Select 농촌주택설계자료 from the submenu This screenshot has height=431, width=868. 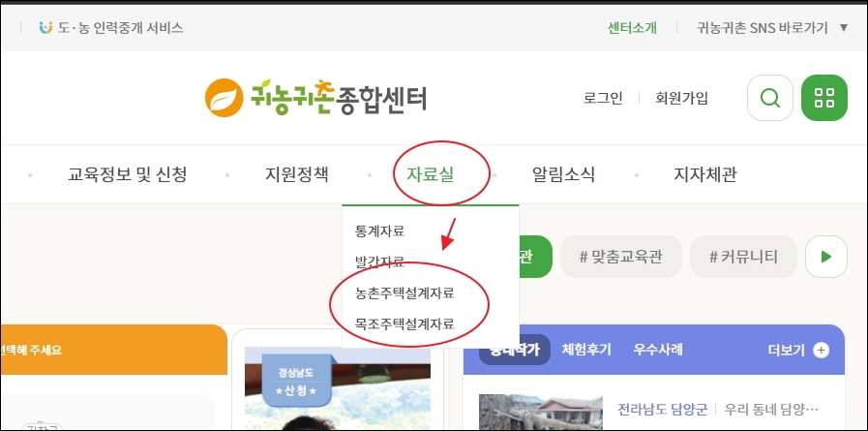pyautogui.click(x=404, y=293)
